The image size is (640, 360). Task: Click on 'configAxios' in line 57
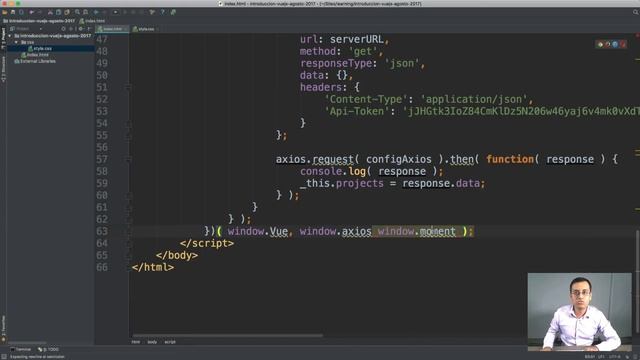click(399, 159)
